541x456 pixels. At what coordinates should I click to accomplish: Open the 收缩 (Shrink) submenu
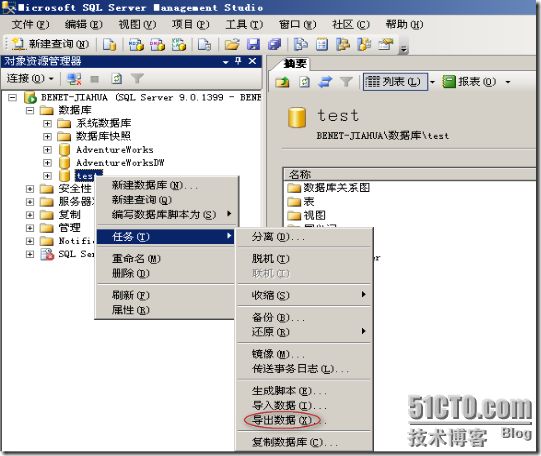coord(304,295)
